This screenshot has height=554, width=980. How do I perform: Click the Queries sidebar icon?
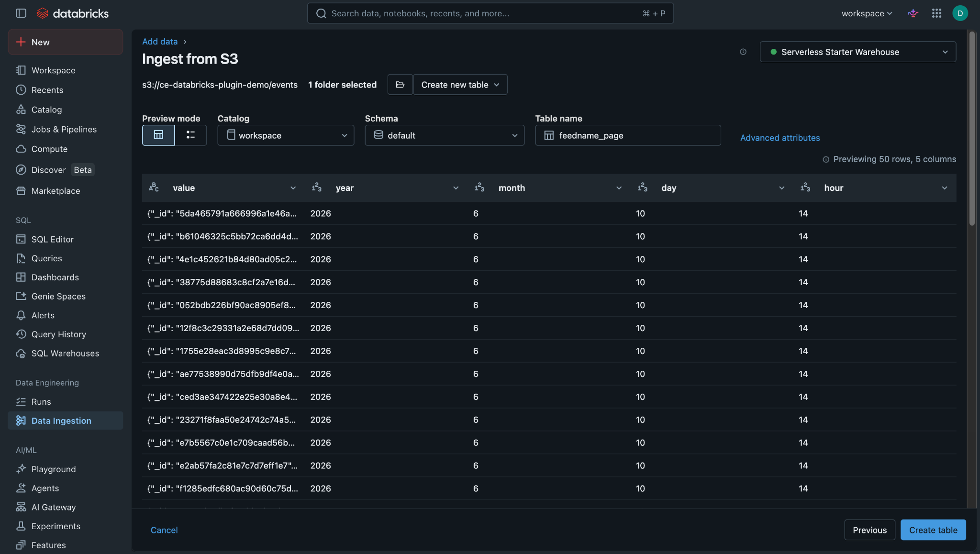pos(21,258)
